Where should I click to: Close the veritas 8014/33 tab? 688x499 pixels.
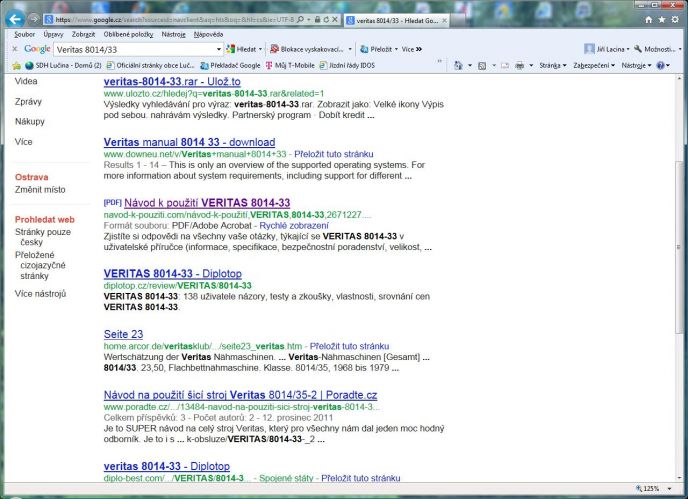tap(444, 20)
